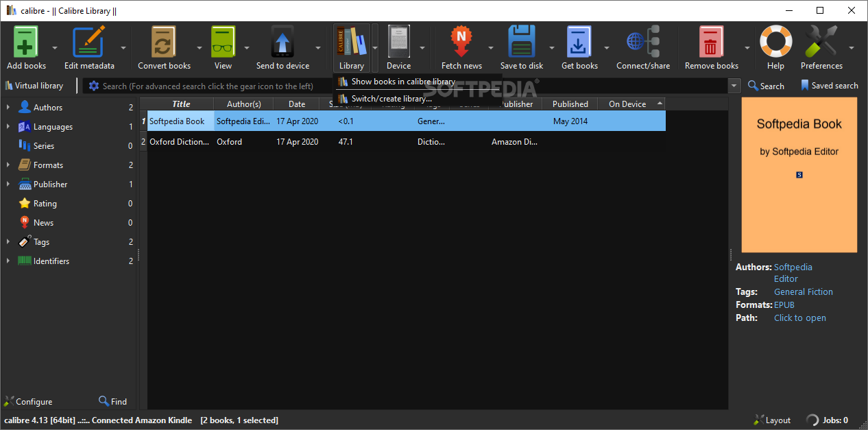Click the Library bookshelf icon
Image resolution: width=868 pixels, height=430 pixels.
(352, 43)
